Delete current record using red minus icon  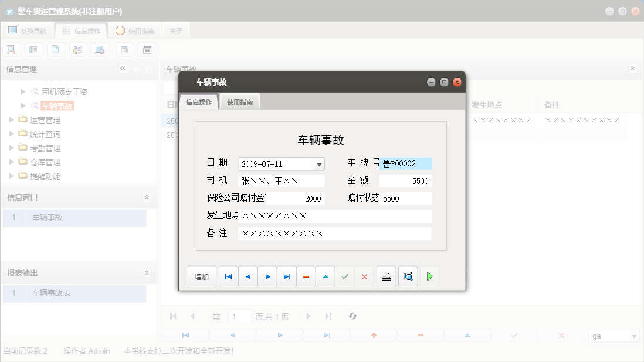(306, 276)
